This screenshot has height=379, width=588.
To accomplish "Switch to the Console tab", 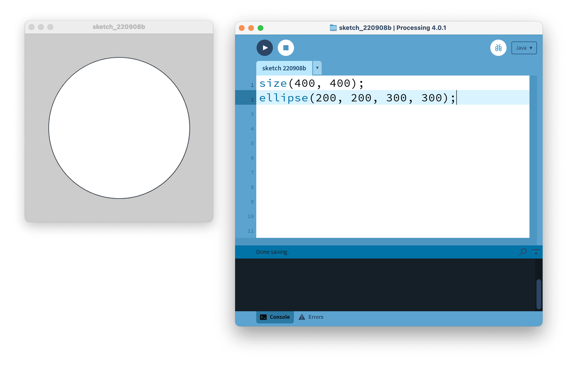I will (x=274, y=317).
